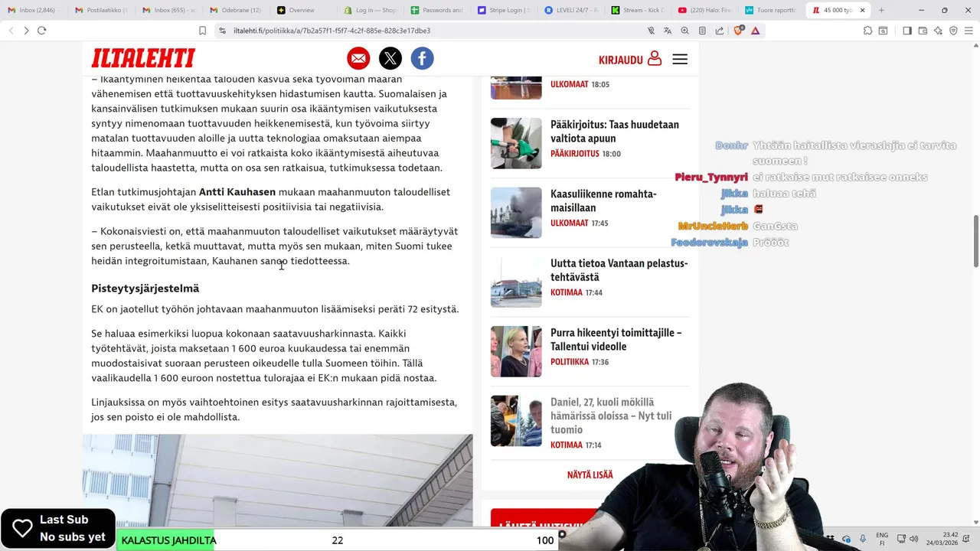Open article 'Uutta tietoa Vantaan pelastustehtävästä'
The width and height of the screenshot is (980, 551).
click(x=619, y=270)
